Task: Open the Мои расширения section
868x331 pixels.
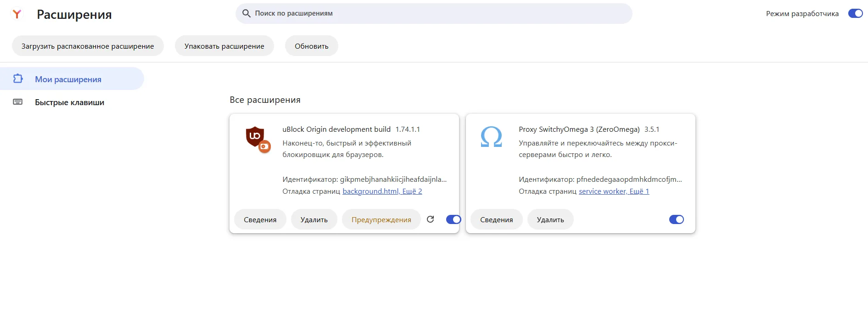Action: coord(72,79)
